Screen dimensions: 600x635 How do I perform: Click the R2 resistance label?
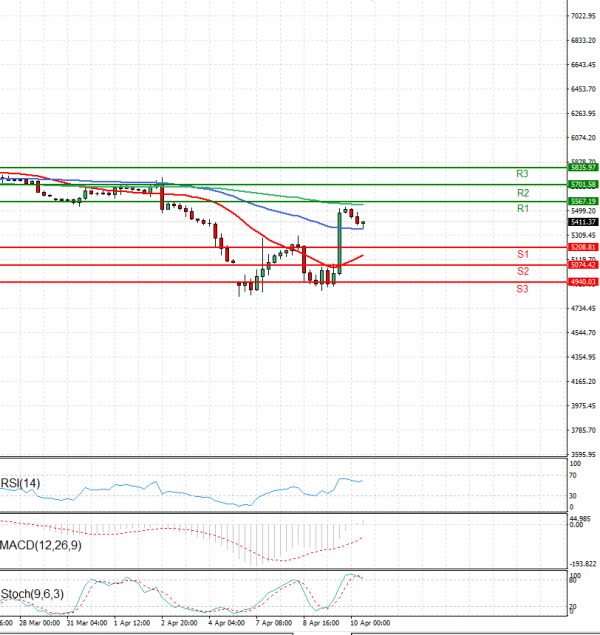[523, 193]
